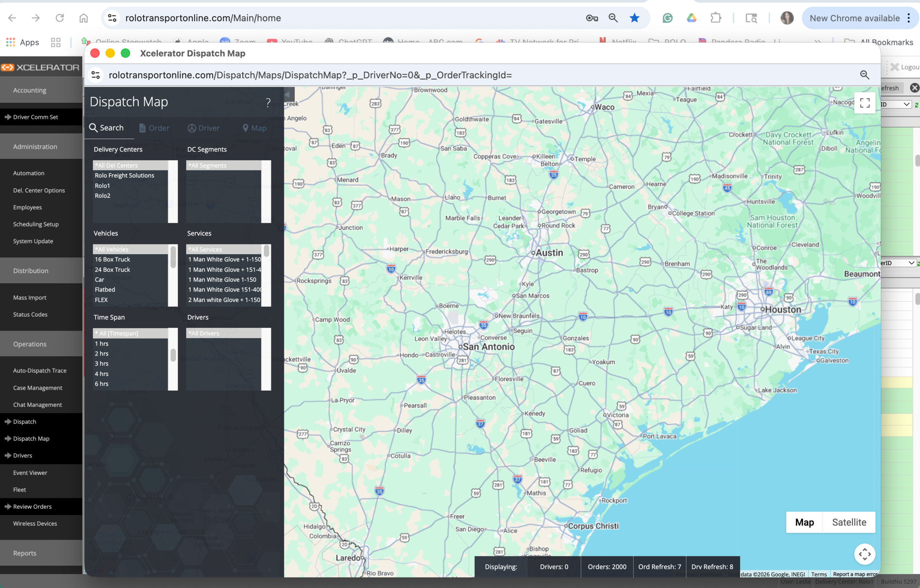Open the Google Drive extension icon
The width and height of the screenshot is (920, 588).
[691, 18]
